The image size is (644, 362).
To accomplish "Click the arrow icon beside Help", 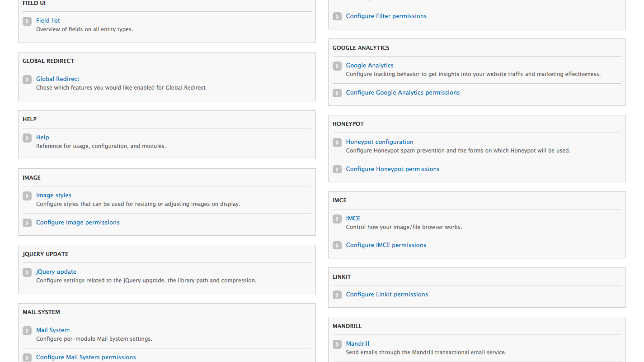I will point(27,138).
